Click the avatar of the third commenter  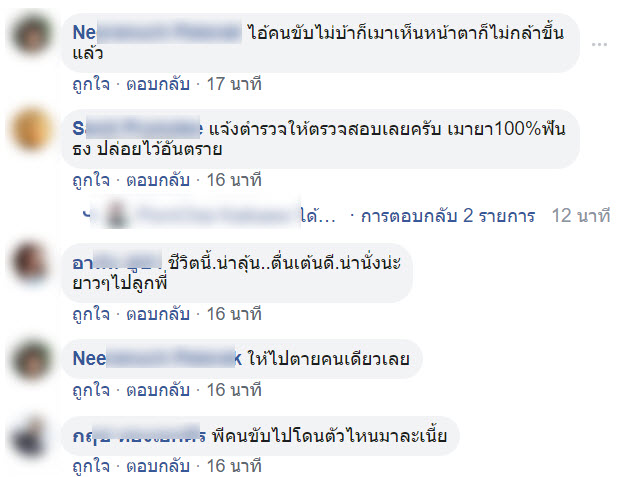tap(32, 263)
